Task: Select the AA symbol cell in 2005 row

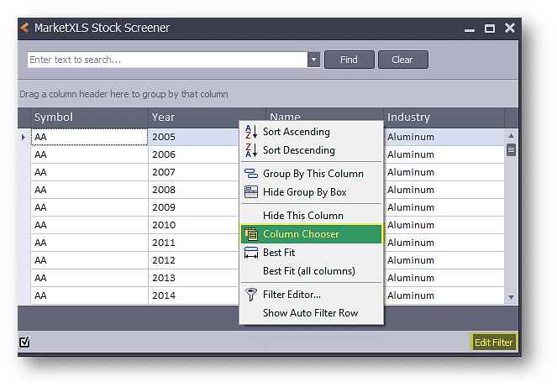Action: coord(89,137)
